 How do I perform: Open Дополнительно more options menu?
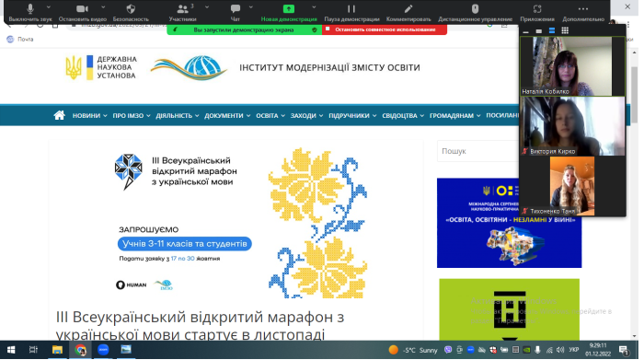[583, 12]
